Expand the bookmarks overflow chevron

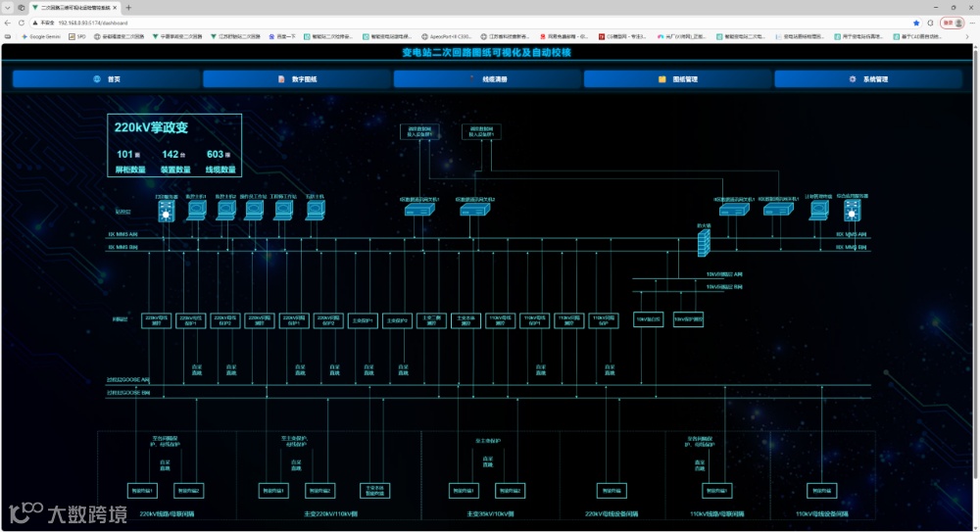[967, 37]
